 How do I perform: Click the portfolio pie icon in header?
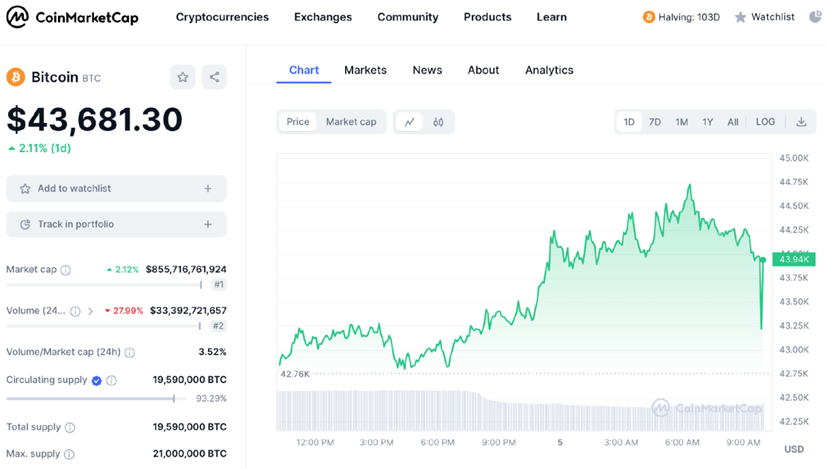[815, 17]
